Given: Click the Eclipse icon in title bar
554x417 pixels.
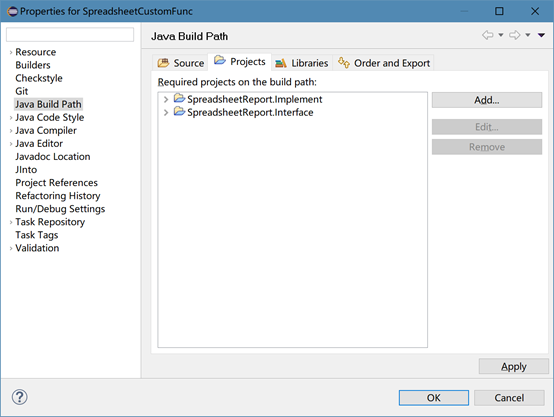Looking at the screenshot, I should pos(12,11).
